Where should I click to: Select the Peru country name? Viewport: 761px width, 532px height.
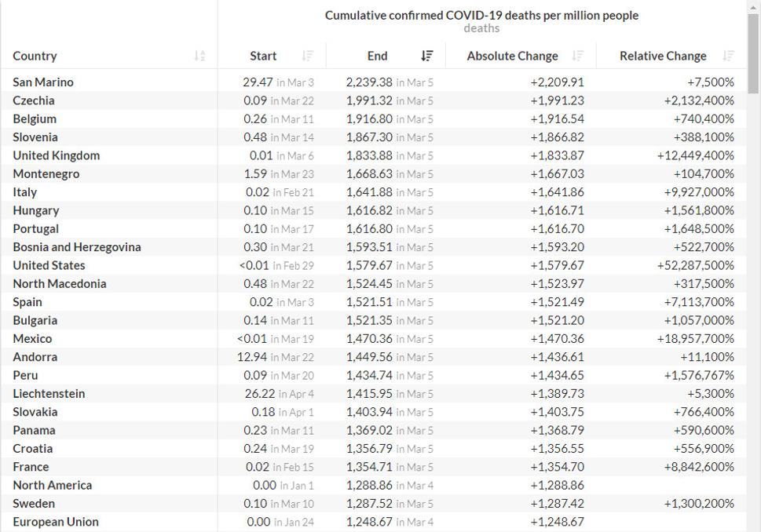(x=25, y=375)
